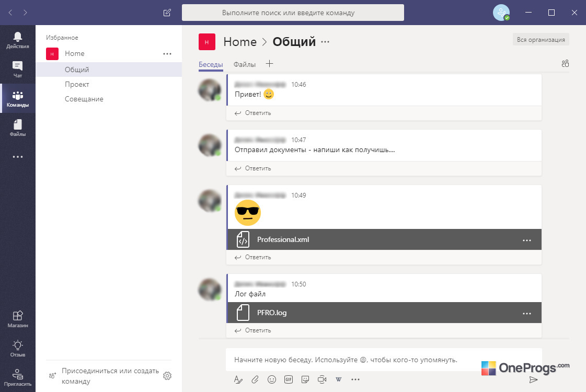Click the Избранное heading
The width and height of the screenshot is (586, 392).
(x=62, y=38)
